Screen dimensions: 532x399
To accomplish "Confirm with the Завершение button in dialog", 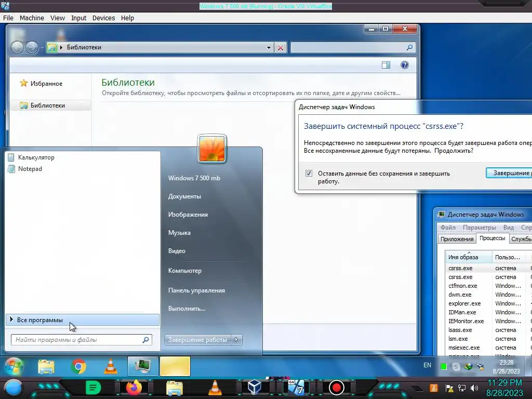I will tap(509, 173).
